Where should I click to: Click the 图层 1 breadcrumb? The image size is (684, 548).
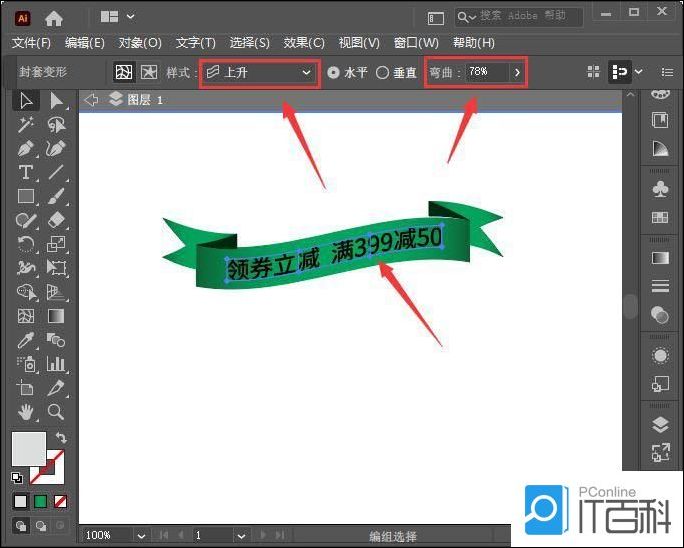145,100
